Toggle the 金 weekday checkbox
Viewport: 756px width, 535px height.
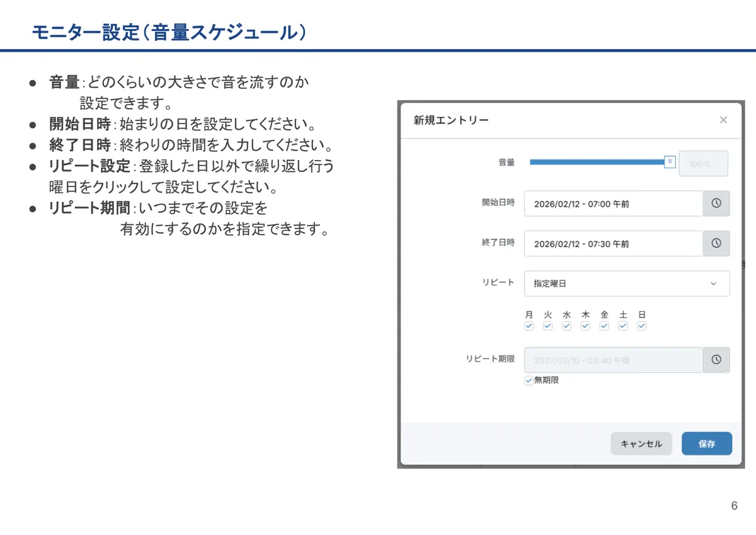tap(604, 326)
